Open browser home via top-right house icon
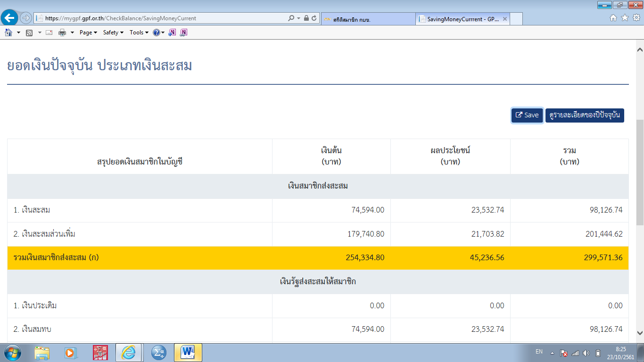This screenshot has width=644, height=362. click(613, 18)
